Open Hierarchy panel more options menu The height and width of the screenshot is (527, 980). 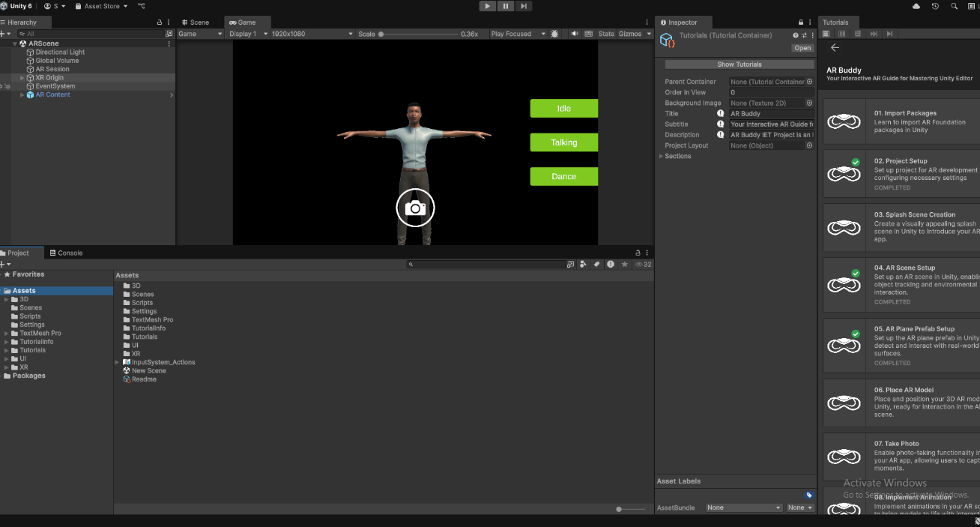pyautogui.click(x=169, y=22)
